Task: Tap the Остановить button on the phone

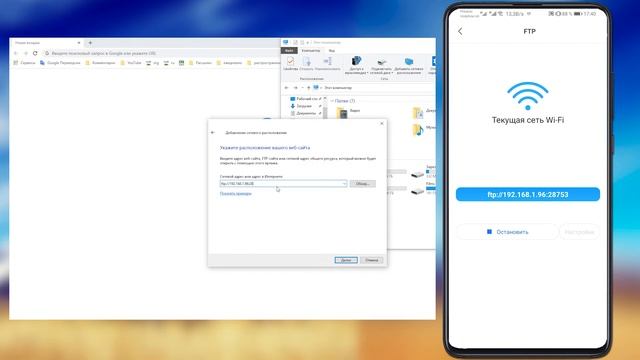Action: coord(507,232)
